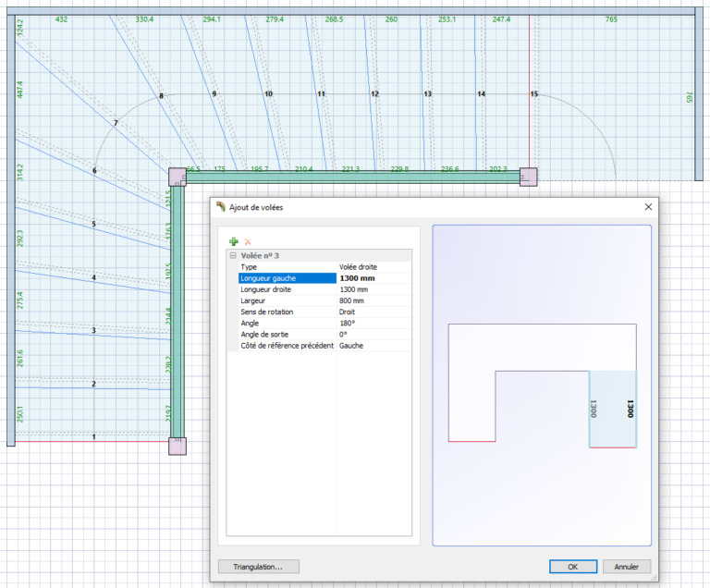Select step number 8 on plan
The height and width of the screenshot is (588, 710).
pos(161,96)
